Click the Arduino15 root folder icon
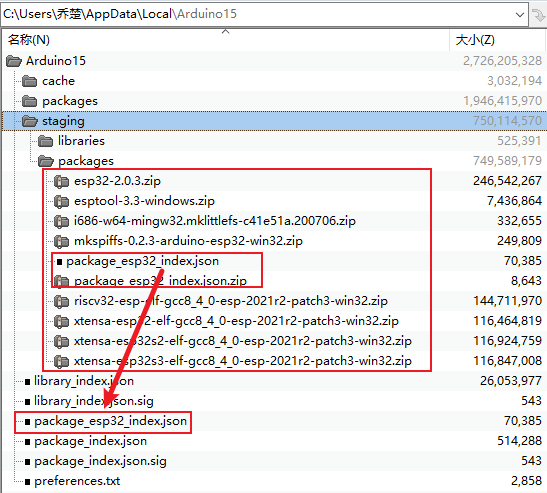Image resolution: width=547 pixels, height=493 pixels. point(14,61)
